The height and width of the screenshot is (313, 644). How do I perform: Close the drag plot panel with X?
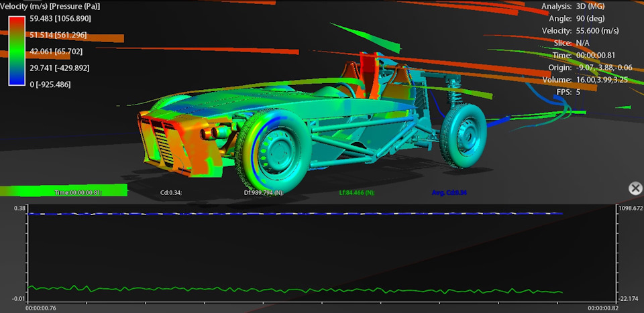(635, 188)
